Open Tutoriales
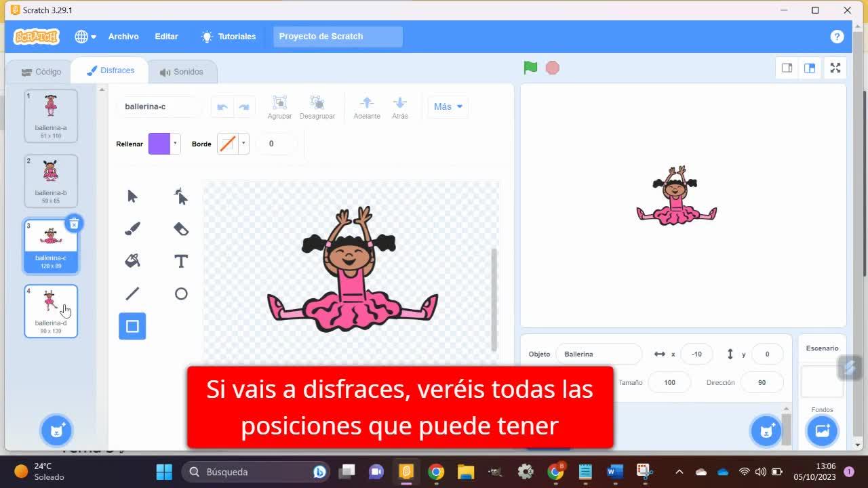868x488 pixels. click(x=229, y=37)
